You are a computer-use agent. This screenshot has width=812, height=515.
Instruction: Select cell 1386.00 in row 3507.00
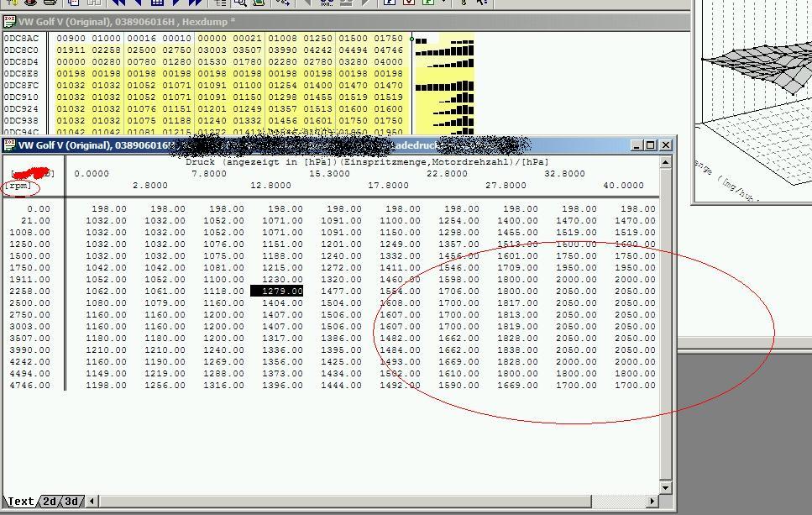[x=341, y=339]
